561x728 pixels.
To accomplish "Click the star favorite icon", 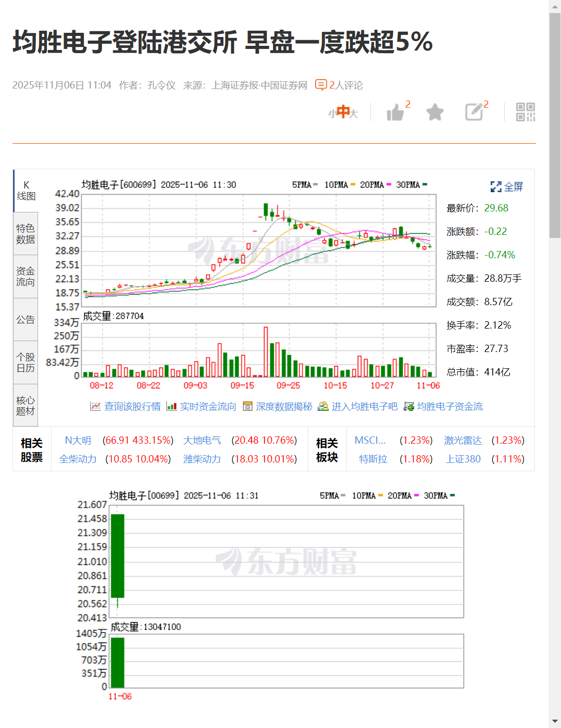I will tap(434, 112).
